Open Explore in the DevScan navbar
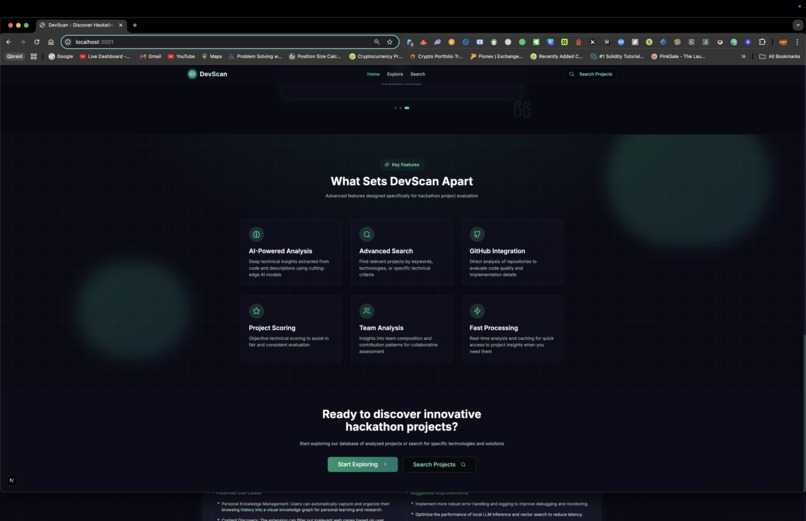806x521 pixels. (395, 74)
